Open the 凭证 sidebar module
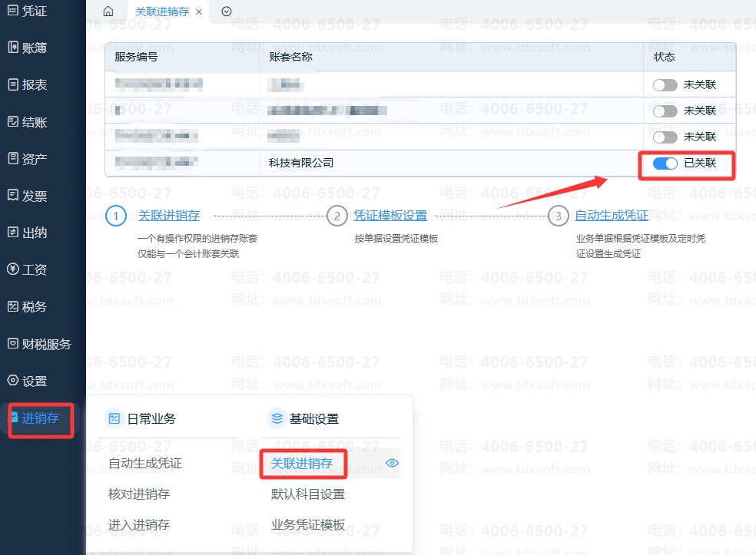Screen dimensions: 756x555 tap(35, 11)
